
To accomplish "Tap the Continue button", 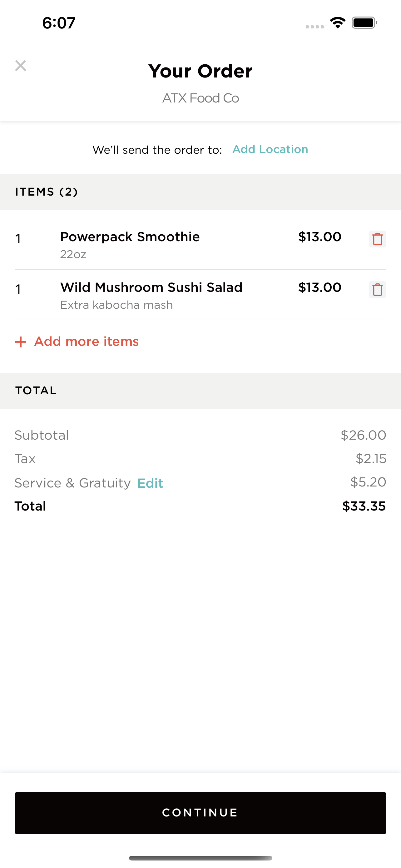I will click(x=200, y=813).
